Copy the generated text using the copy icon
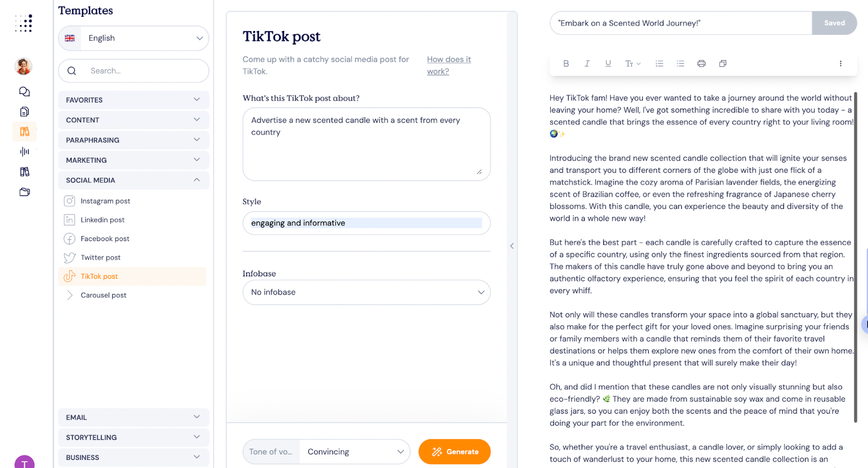Screen dimensions: 868x468 (722, 63)
